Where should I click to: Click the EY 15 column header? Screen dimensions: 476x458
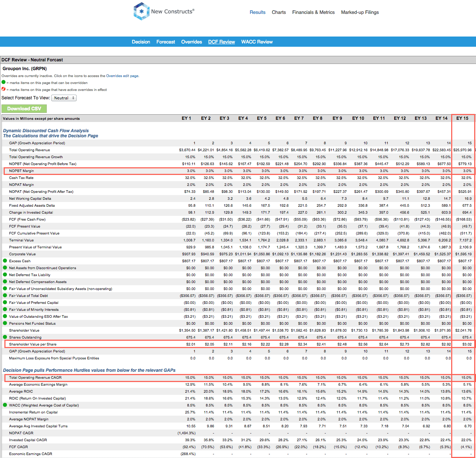[x=462, y=118]
